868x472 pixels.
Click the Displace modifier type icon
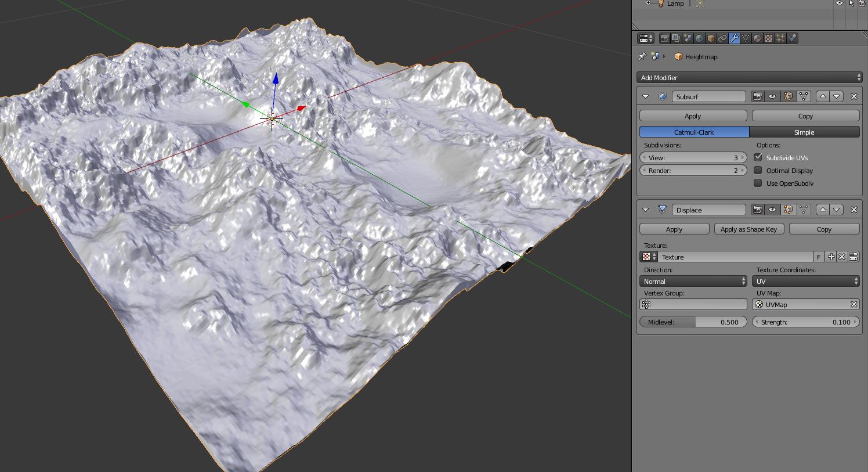(663, 210)
